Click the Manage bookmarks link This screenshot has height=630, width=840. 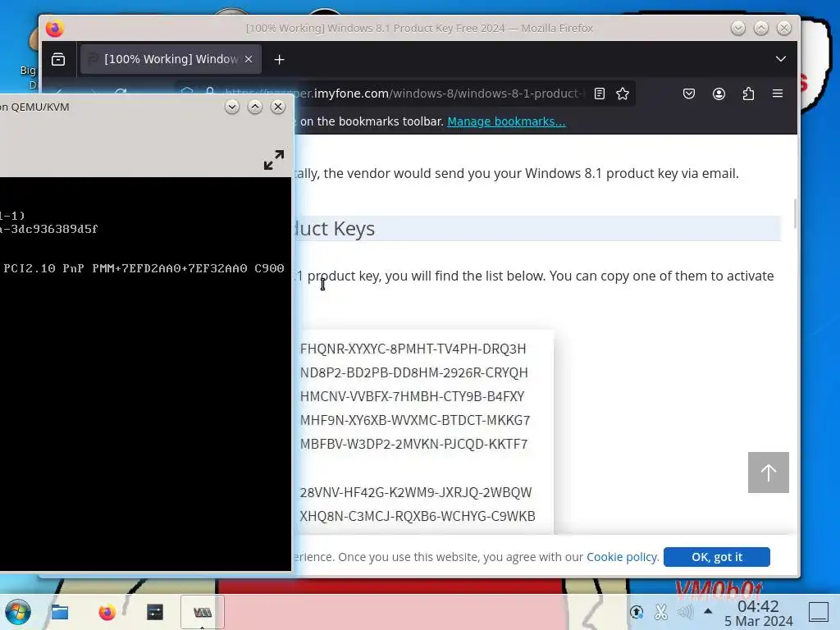pyautogui.click(x=506, y=121)
